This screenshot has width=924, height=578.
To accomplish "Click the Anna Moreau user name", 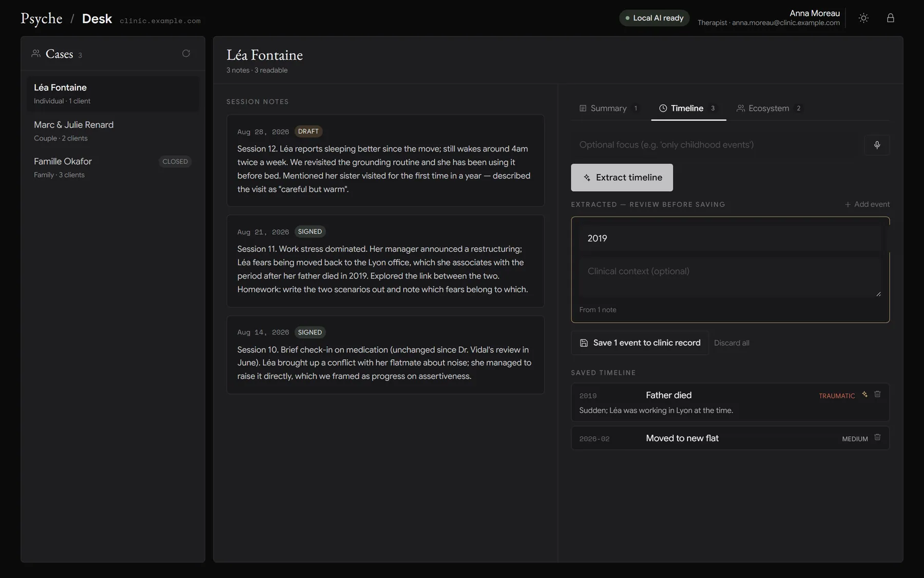I will click(814, 13).
